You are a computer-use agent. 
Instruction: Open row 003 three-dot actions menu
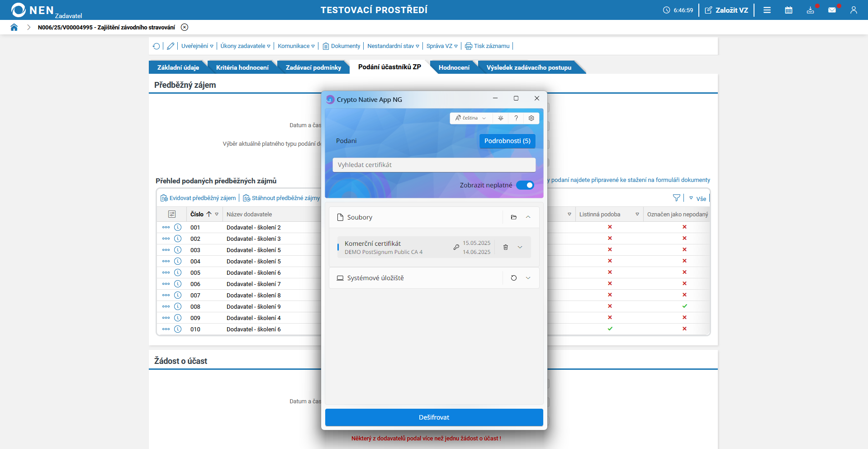(166, 250)
